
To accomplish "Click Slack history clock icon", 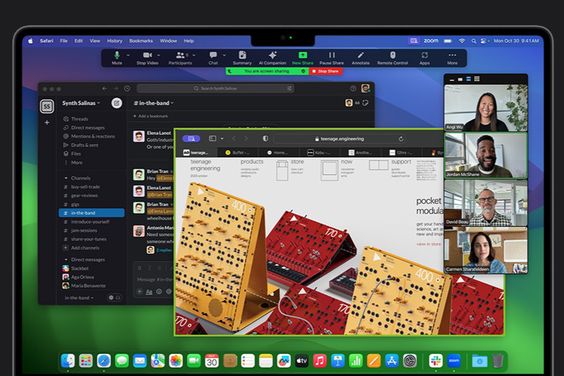I will click(127, 89).
